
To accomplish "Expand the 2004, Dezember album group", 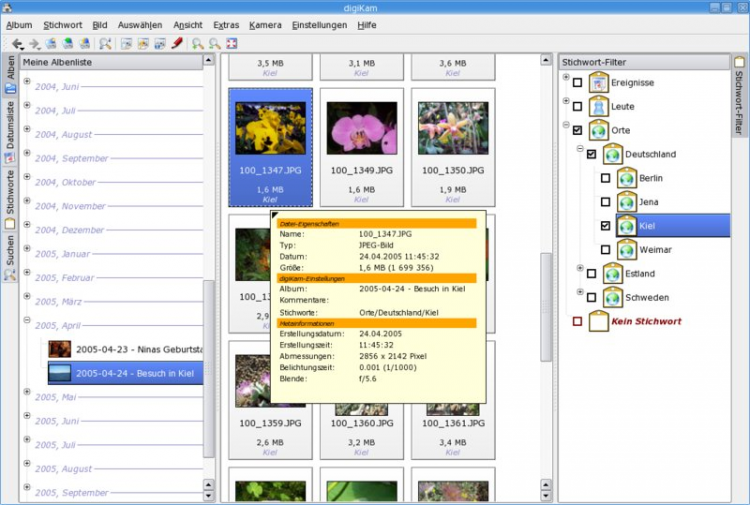I will [x=27, y=224].
